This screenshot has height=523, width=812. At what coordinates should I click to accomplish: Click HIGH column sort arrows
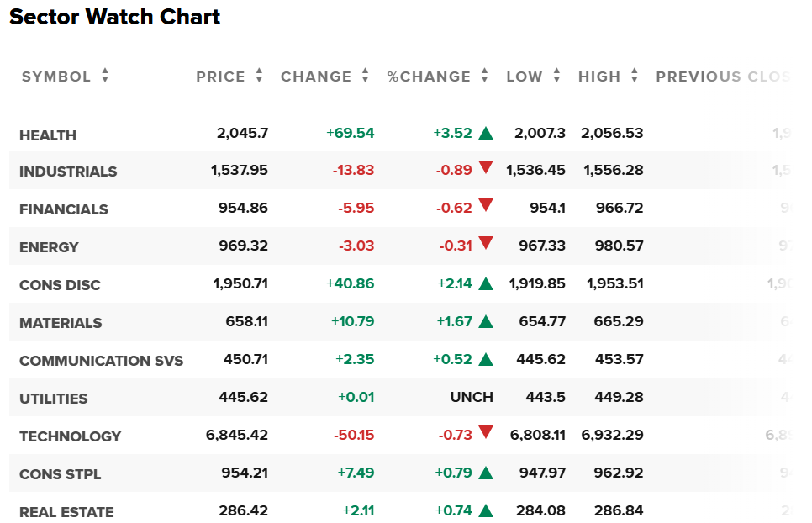click(635, 76)
